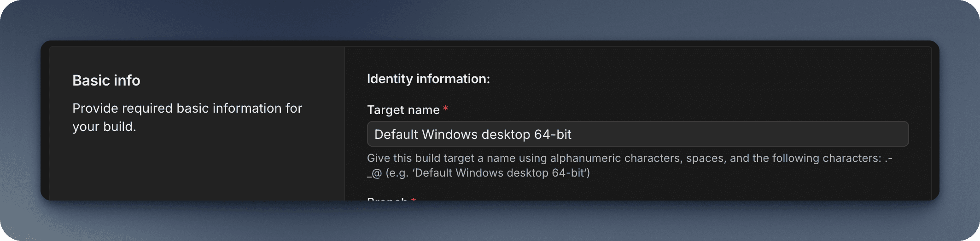The width and height of the screenshot is (980, 241).
Task: Click the "Identity information:" heading
Action: tap(428, 79)
